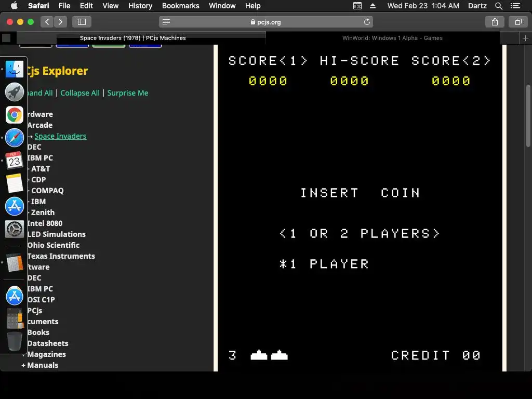
Task: Select Arcade in the explorer tree
Action: coord(40,125)
